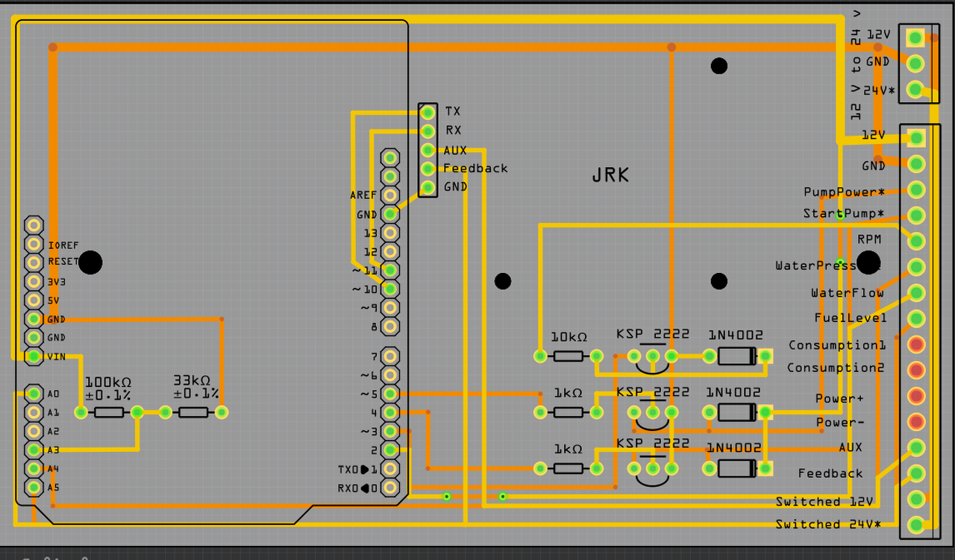Click the Arduino 3V3 pin pad
Image resolution: width=955 pixels, height=560 pixels.
pos(34,281)
